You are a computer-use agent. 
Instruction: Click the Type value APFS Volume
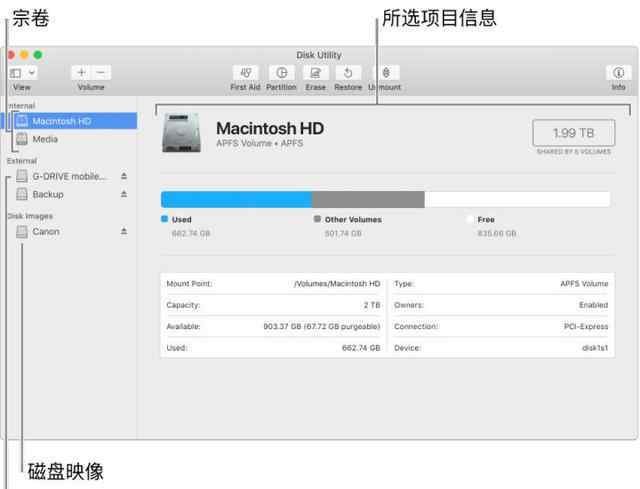point(584,284)
